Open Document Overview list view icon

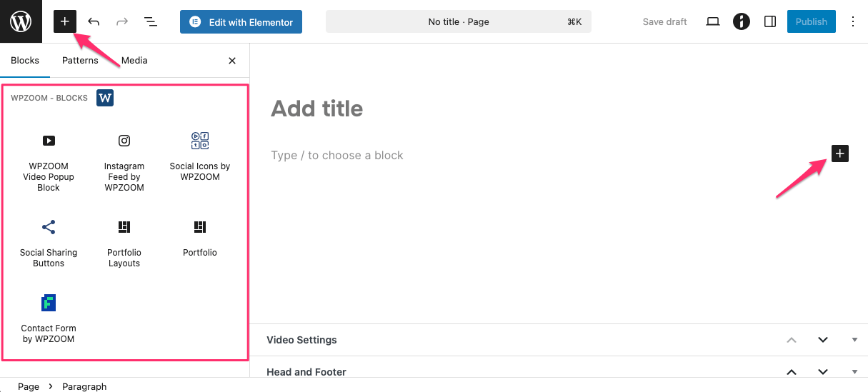click(151, 21)
